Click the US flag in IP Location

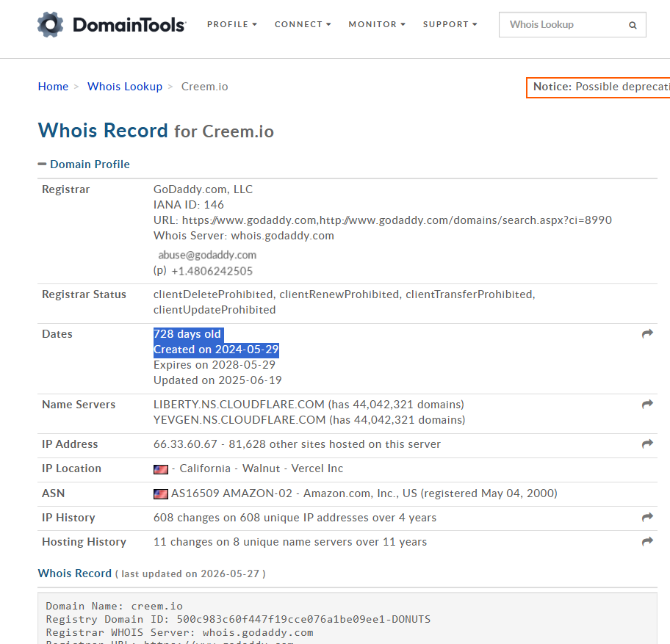click(x=161, y=469)
